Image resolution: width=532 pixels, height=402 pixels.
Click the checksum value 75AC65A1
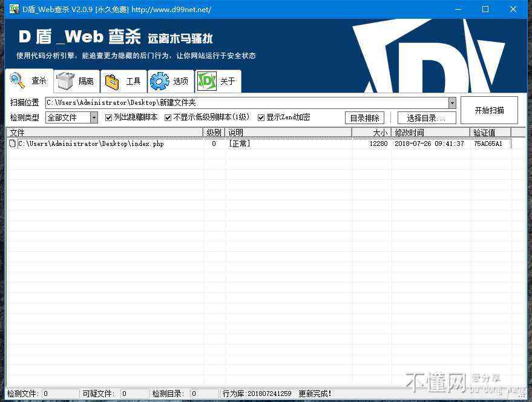pyautogui.click(x=488, y=143)
